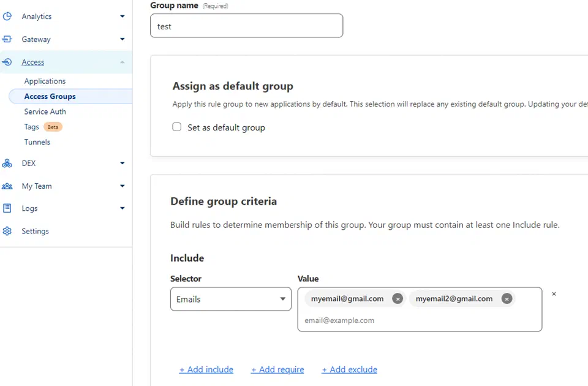
Task: Collapse the Access menu
Action: (x=123, y=62)
